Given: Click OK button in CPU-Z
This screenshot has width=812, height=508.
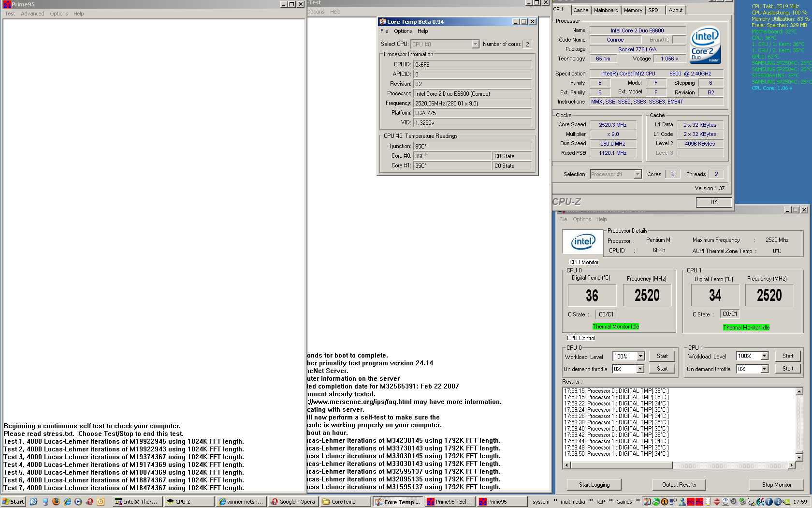Looking at the screenshot, I should tap(714, 202).
